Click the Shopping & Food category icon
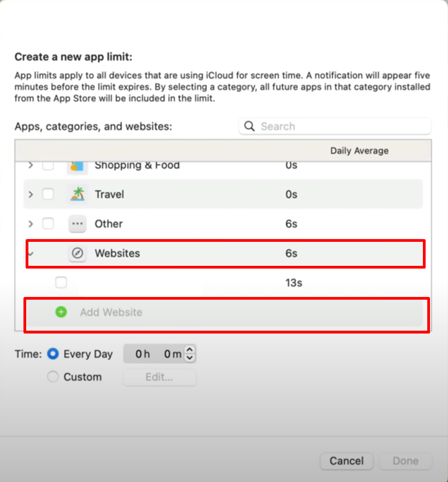The image size is (448, 482). pos(77,165)
